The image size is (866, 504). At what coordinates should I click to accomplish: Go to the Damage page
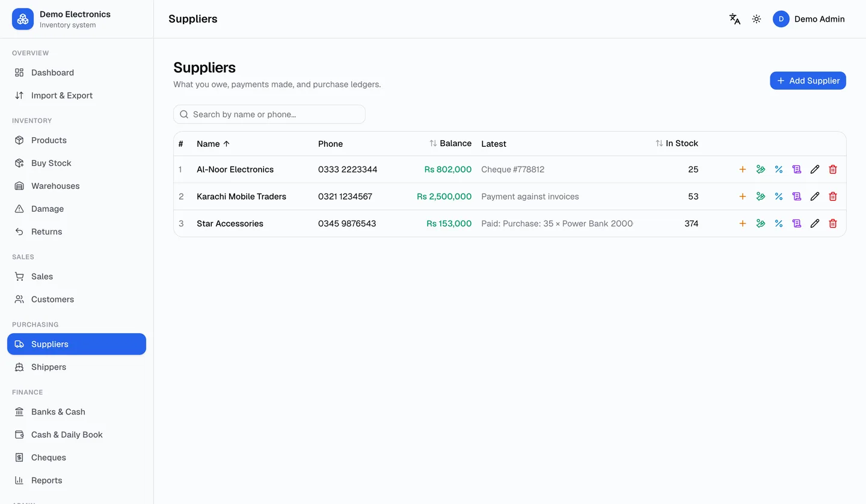[x=76, y=209]
